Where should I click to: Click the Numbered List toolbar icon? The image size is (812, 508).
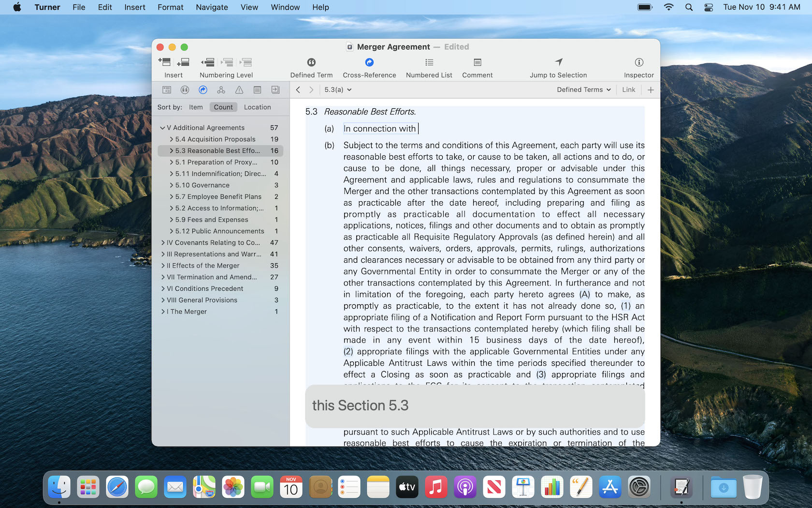tap(429, 62)
